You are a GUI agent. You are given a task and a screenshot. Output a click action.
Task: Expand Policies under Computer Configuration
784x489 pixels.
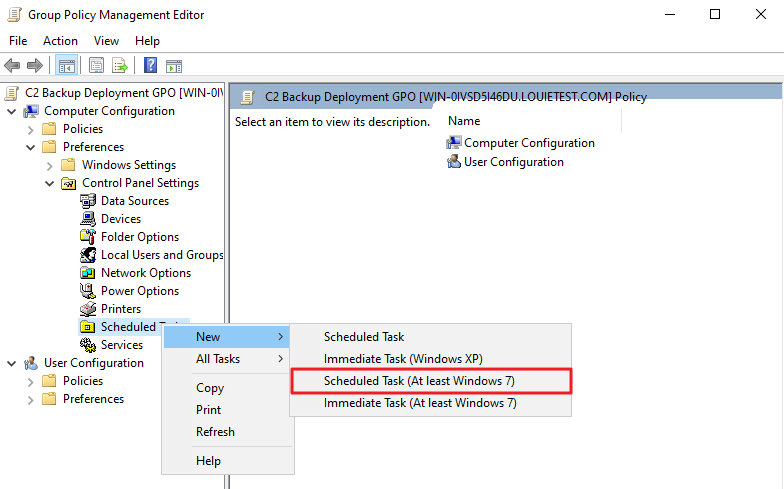pyautogui.click(x=30, y=130)
